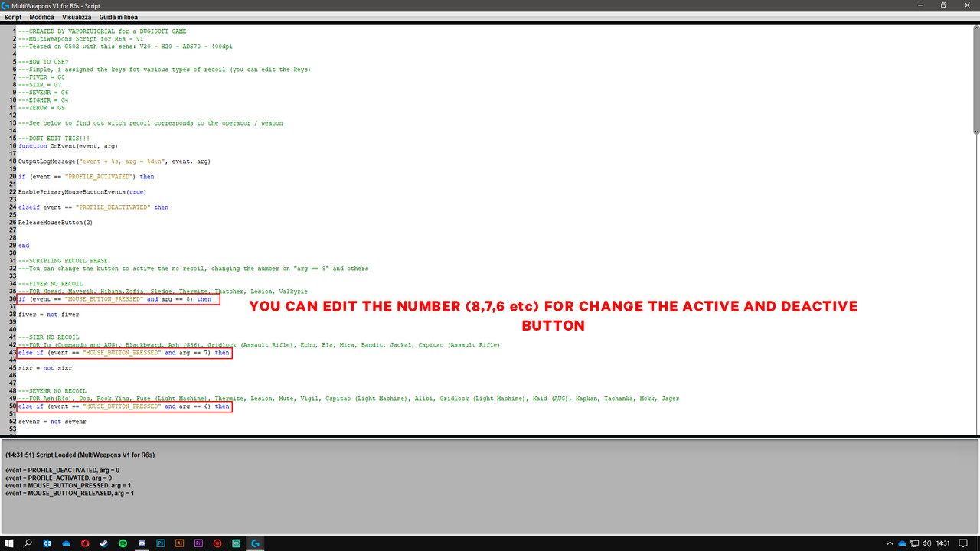Open the network status tray icon
Viewport: 980px width, 551px height.
[916, 543]
